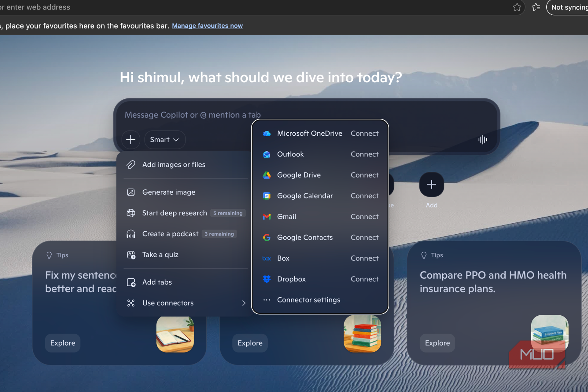Click the Outlook icon
Viewport: 588px width, 392px height.
click(x=267, y=154)
